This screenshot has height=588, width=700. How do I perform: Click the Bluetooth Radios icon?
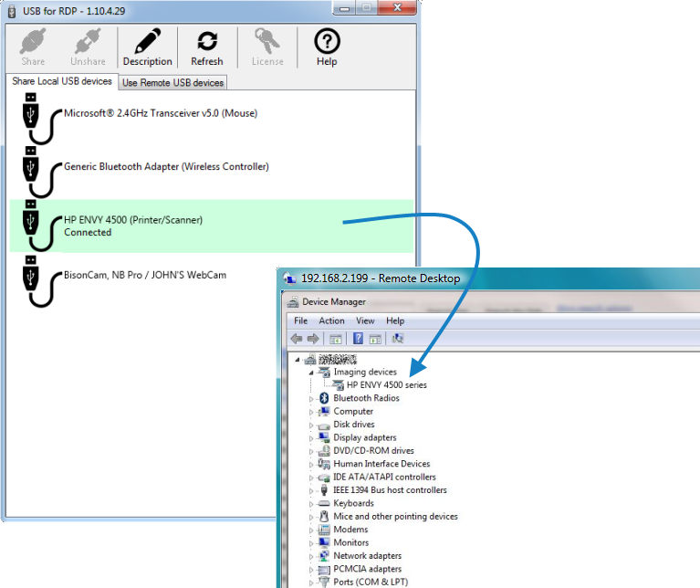point(324,398)
